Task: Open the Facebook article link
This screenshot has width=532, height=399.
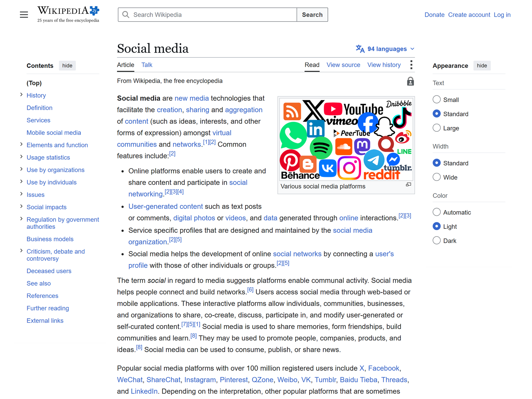Action: tap(384, 368)
